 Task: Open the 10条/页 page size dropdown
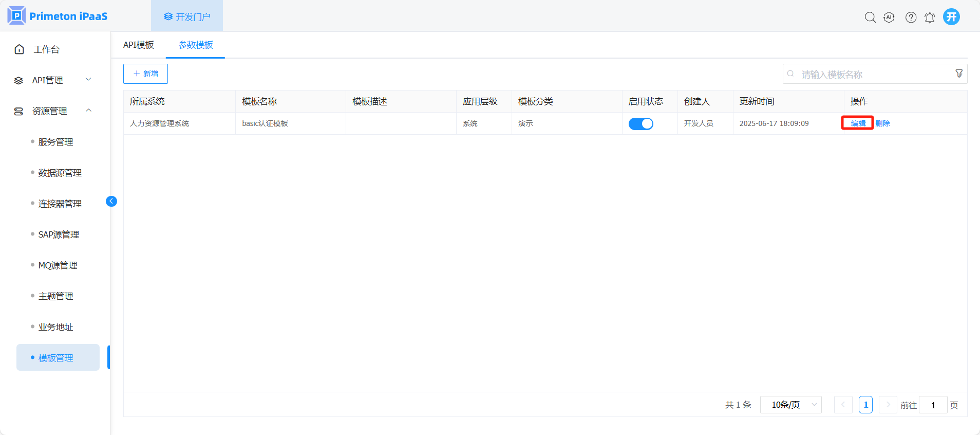(790, 405)
